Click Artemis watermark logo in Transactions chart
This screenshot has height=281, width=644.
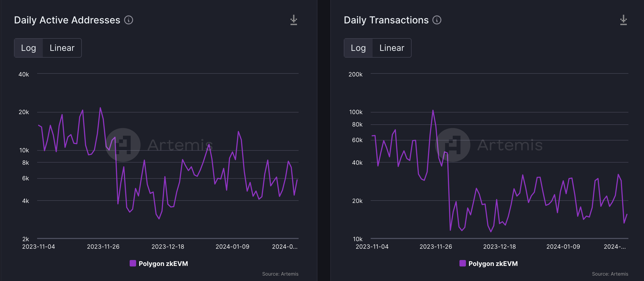tap(453, 145)
